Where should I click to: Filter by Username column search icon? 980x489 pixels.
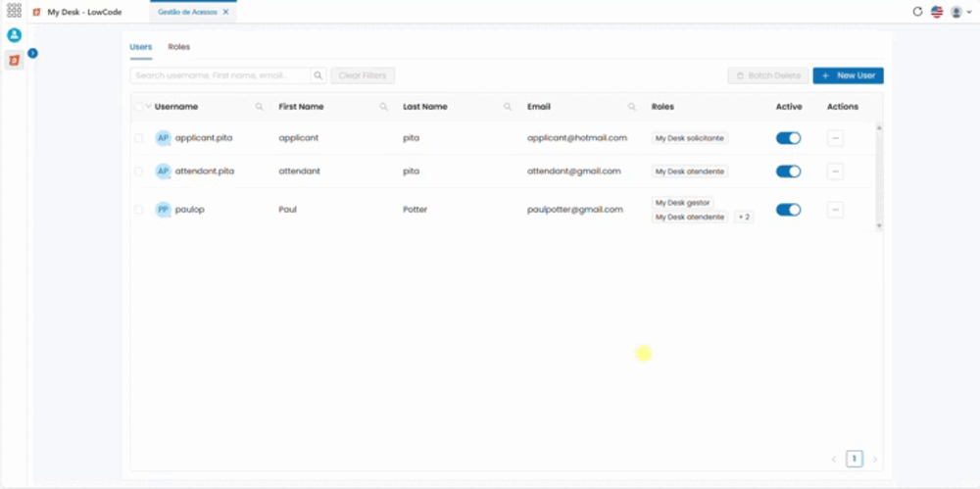[260, 107]
